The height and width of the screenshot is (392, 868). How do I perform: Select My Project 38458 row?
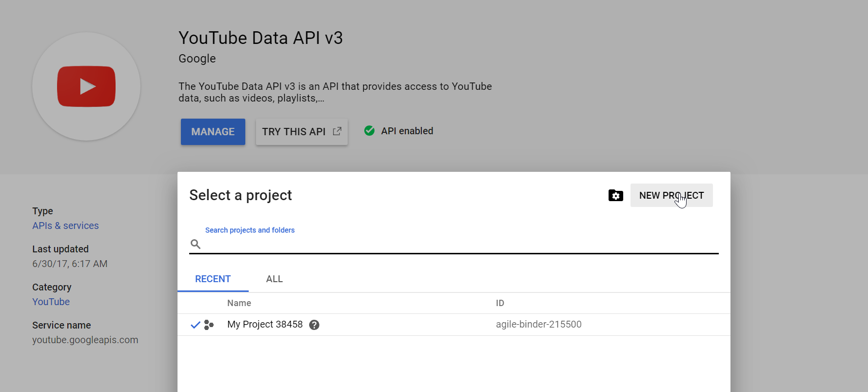click(454, 325)
